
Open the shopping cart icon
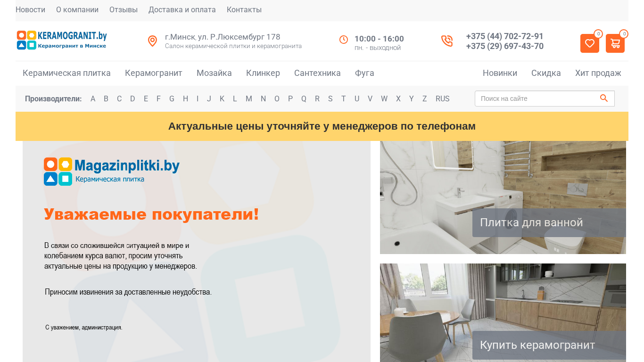pyautogui.click(x=615, y=43)
